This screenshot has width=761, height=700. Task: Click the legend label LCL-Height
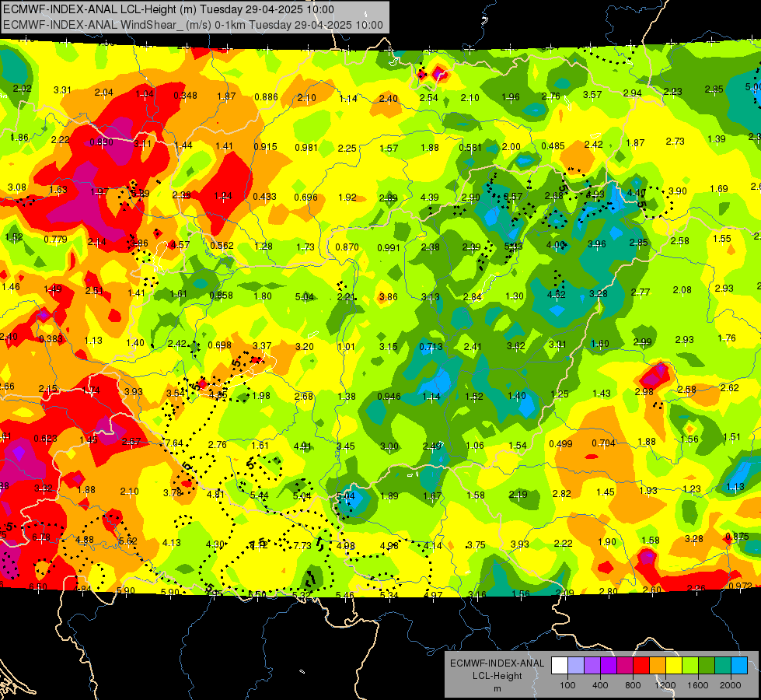click(497, 676)
